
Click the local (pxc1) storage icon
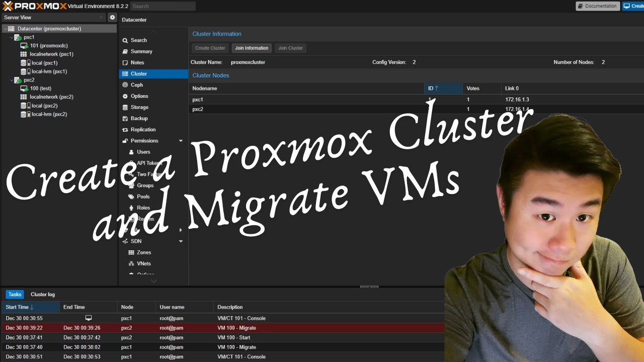pos(24,63)
